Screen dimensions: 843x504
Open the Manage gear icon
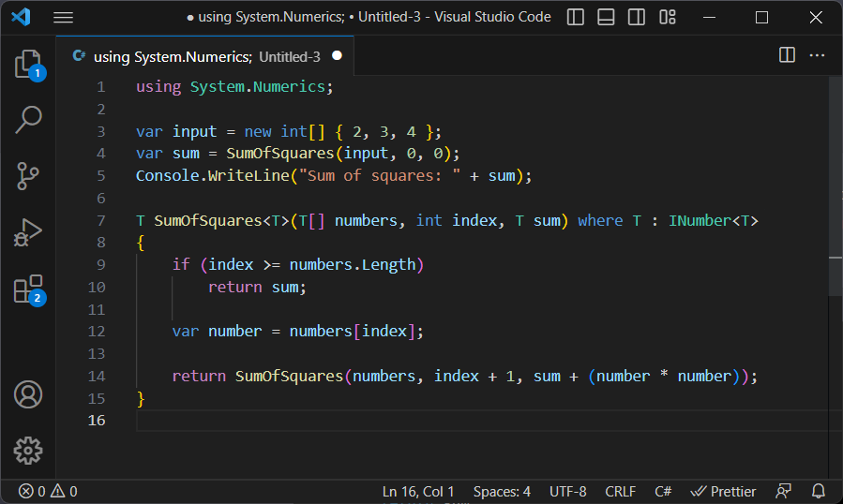(28, 451)
